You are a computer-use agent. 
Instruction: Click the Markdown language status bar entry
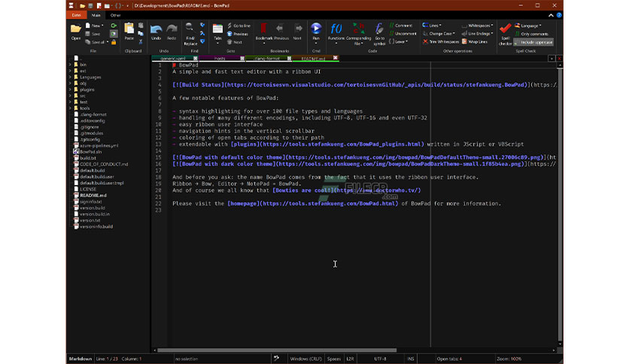tap(81, 359)
